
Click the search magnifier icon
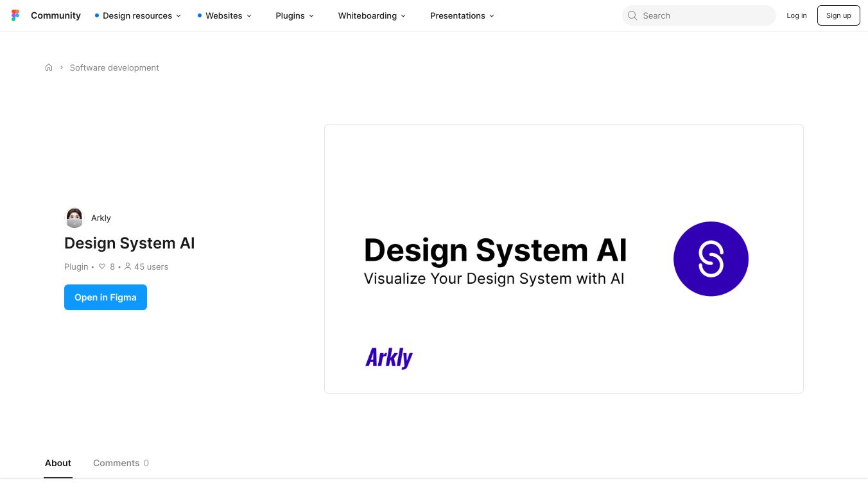[x=632, y=15]
